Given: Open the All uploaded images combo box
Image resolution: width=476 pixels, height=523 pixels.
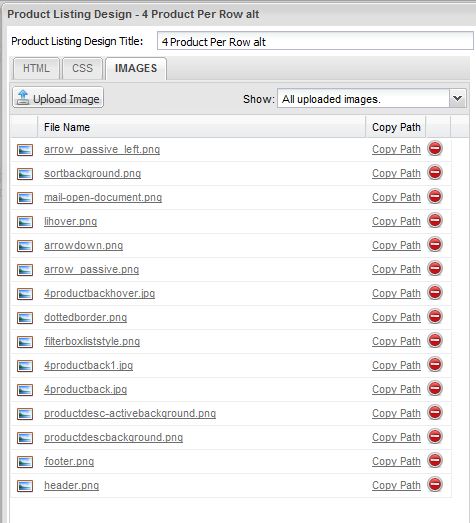Looking at the screenshot, I should coord(372,98).
